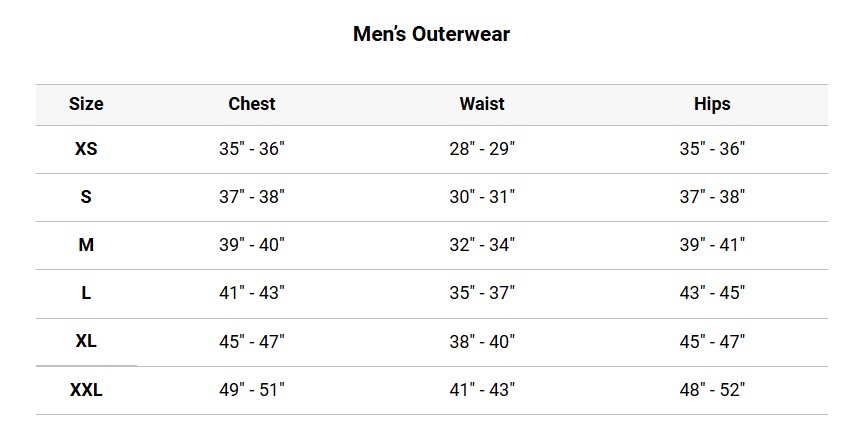Viewport: 862px width, 442px height.
Task: Click the XL hips measurement cell
Action: click(x=712, y=341)
